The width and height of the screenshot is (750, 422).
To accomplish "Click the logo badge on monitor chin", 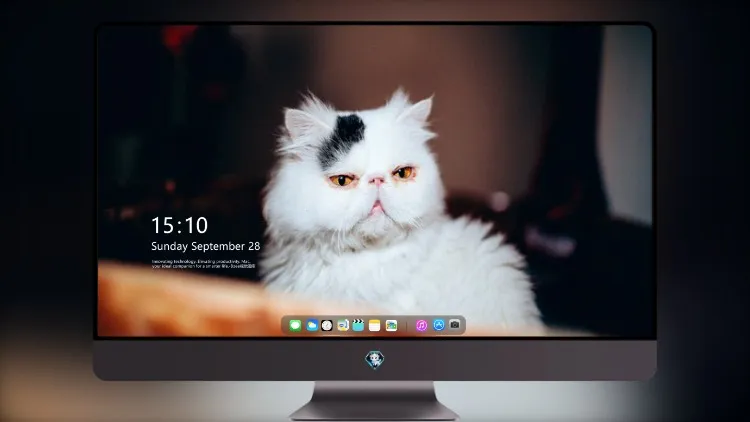I will 375,360.
